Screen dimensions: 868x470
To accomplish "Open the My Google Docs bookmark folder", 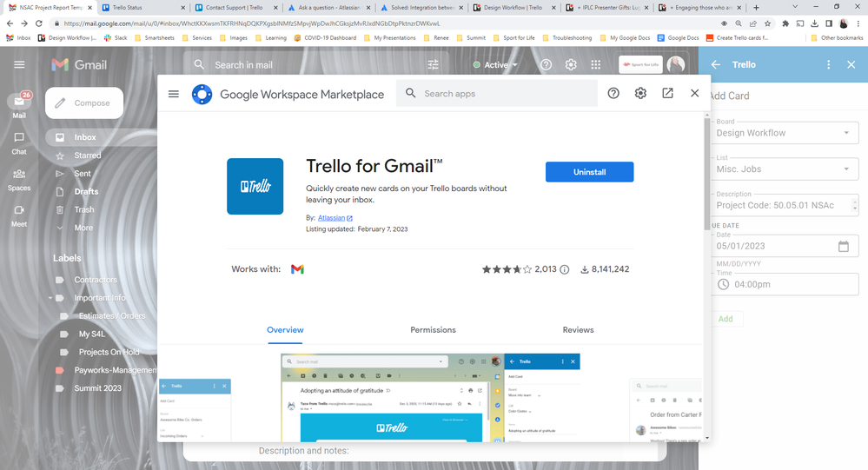I will coord(625,37).
